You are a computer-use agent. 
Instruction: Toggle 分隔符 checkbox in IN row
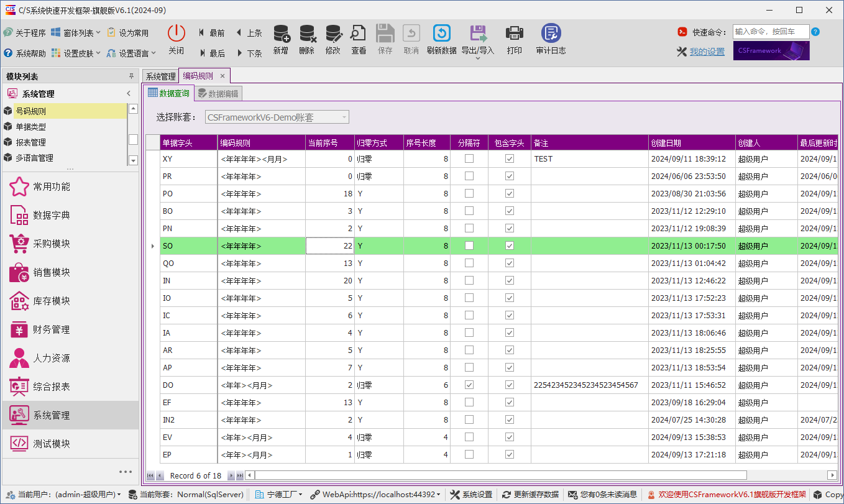click(x=469, y=280)
